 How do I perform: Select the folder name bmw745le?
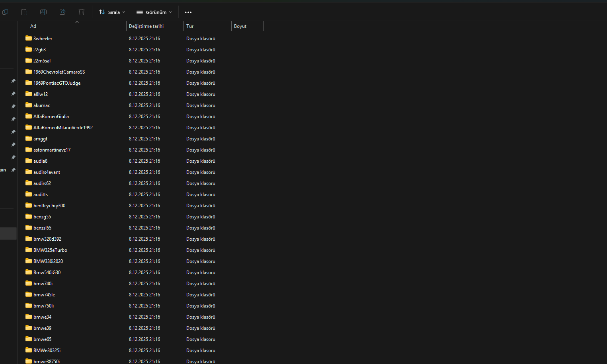(x=44, y=295)
